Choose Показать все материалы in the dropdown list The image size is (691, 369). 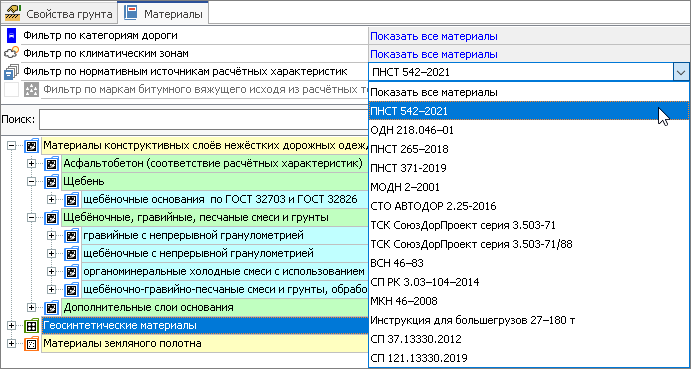528,92
